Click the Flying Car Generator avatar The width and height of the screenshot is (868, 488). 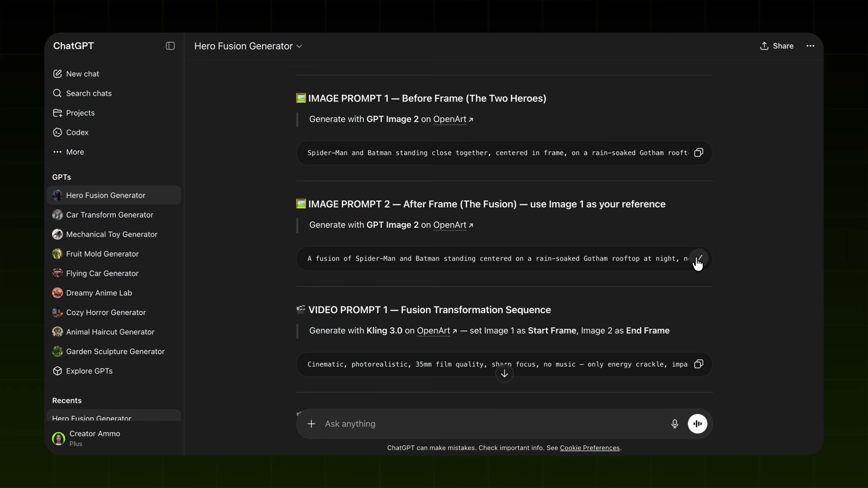(x=57, y=273)
